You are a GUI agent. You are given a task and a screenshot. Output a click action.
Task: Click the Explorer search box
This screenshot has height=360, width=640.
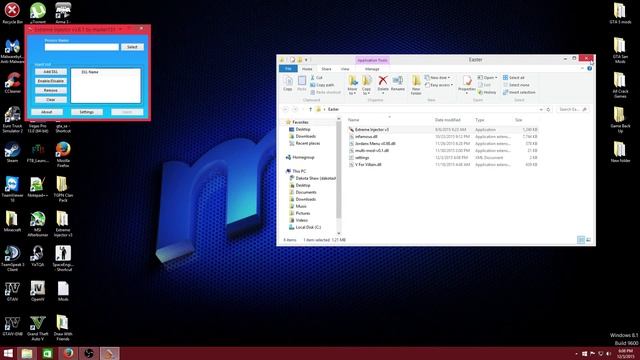[x=572, y=109]
